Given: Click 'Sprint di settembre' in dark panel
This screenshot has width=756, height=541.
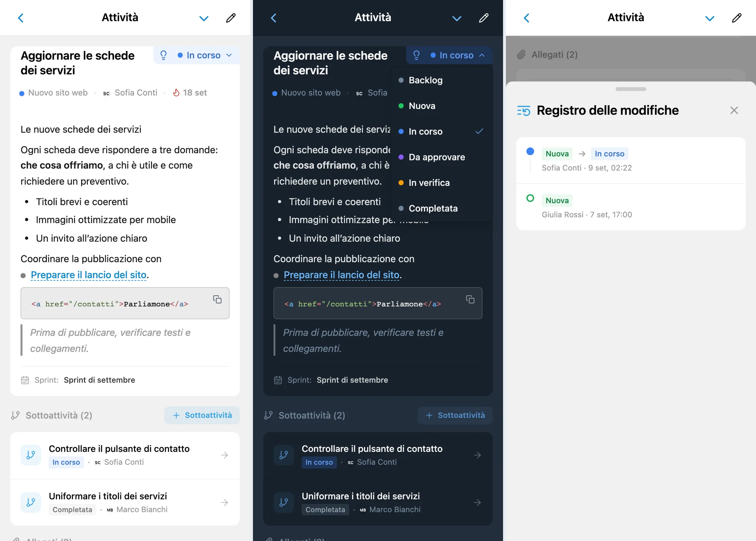Looking at the screenshot, I should click(x=352, y=380).
